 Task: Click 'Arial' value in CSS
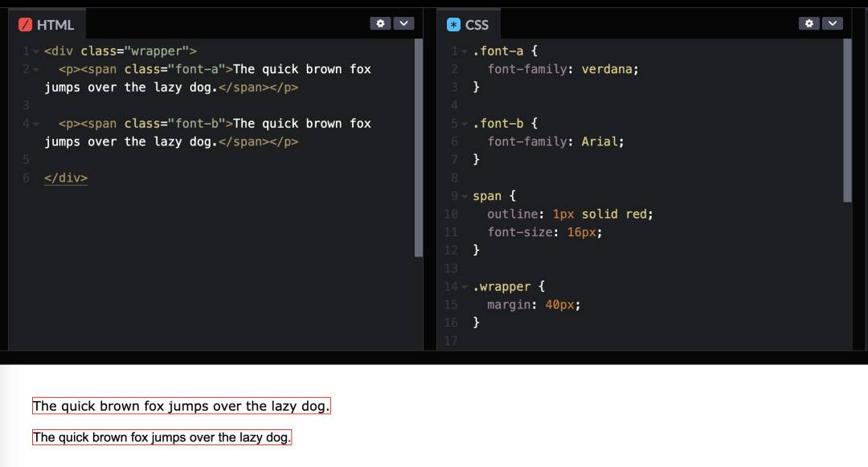pyautogui.click(x=600, y=141)
